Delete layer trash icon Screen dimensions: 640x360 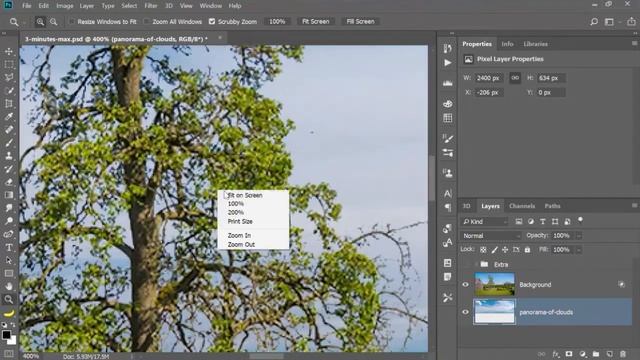pyautogui.click(x=623, y=354)
